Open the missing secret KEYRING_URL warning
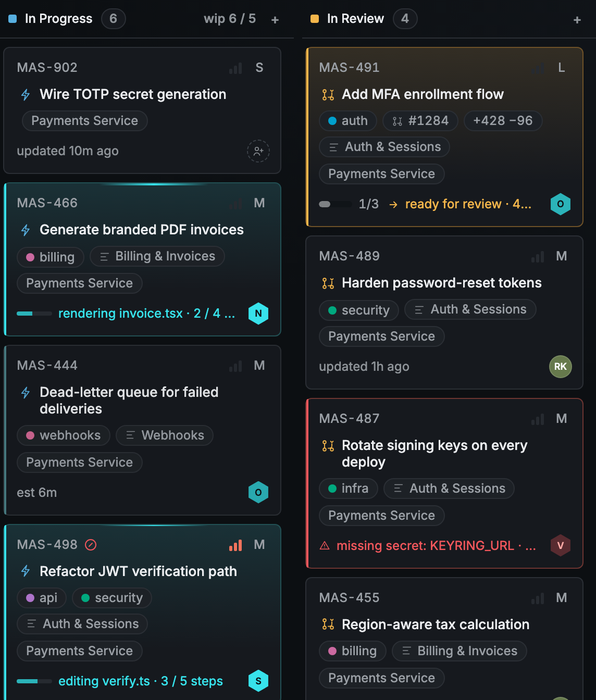 427,546
